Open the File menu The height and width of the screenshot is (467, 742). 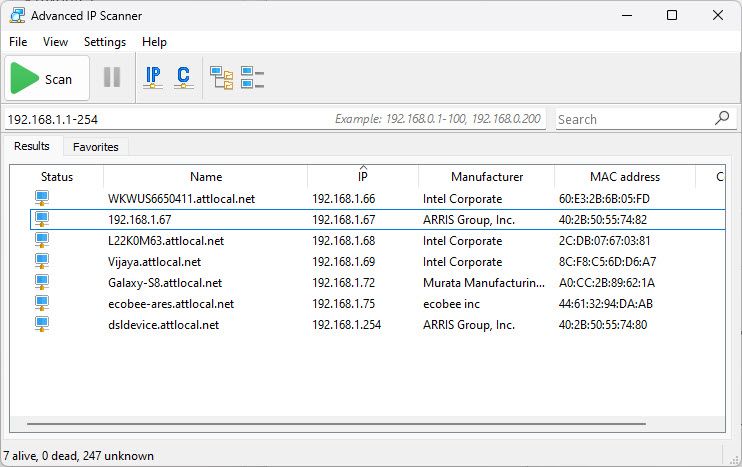(x=18, y=42)
